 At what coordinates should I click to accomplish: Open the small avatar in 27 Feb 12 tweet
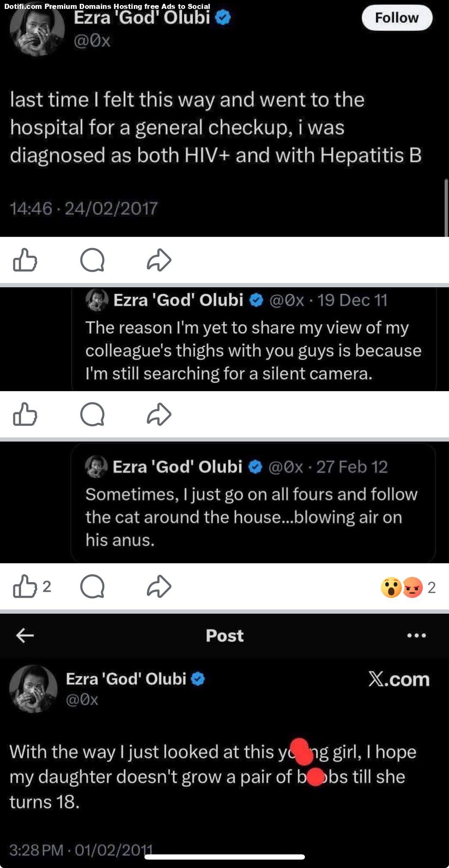[97, 467]
